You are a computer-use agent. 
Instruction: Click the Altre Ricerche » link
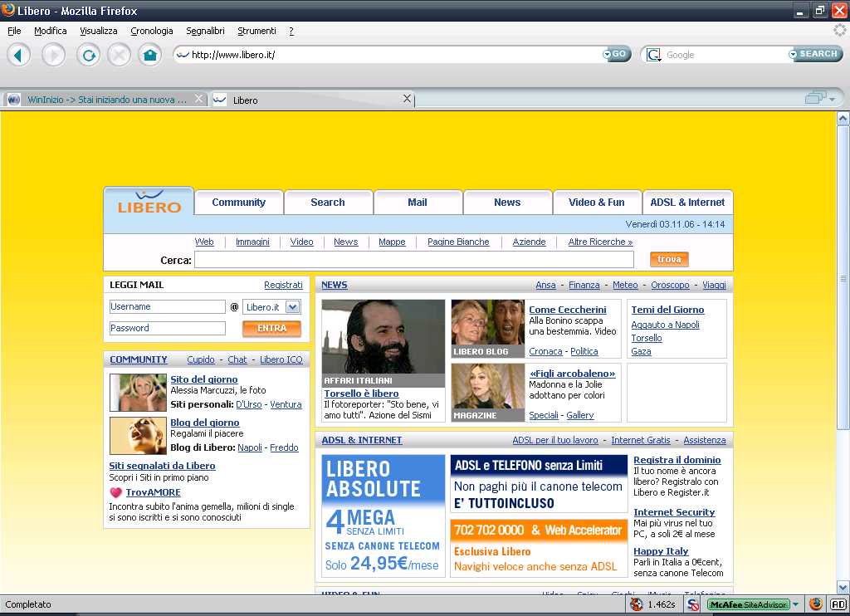tap(600, 242)
